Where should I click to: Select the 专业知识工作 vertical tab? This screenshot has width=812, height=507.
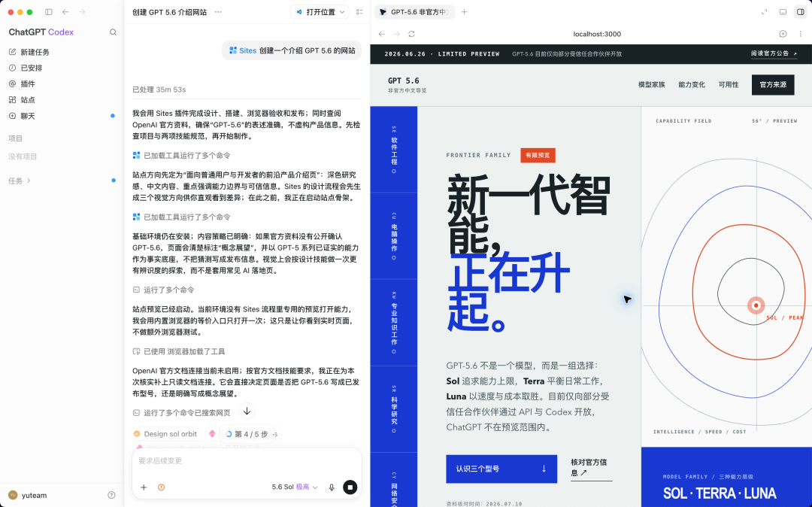[394, 323]
